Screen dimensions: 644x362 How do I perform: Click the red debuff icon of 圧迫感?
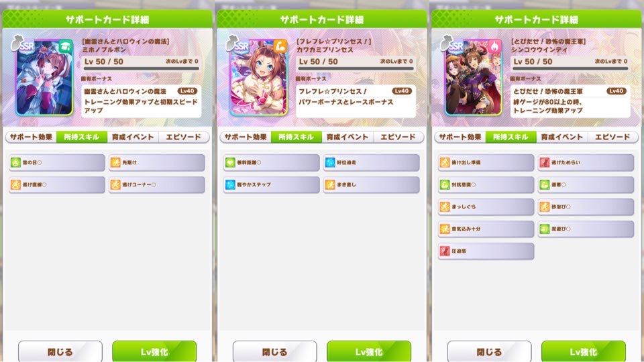[x=445, y=251]
